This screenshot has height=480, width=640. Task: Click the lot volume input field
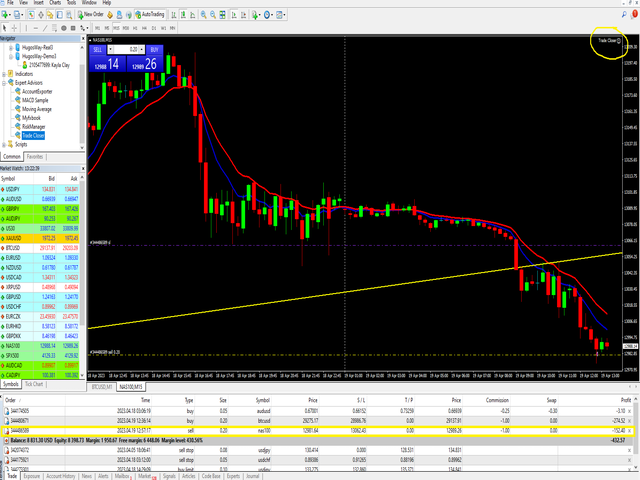(x=126, y=50)
